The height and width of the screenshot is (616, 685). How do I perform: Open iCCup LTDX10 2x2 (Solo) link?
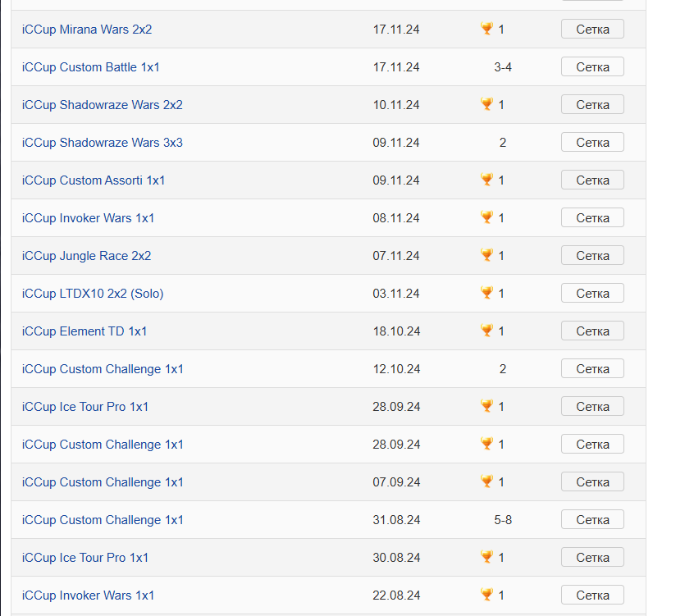93,294
